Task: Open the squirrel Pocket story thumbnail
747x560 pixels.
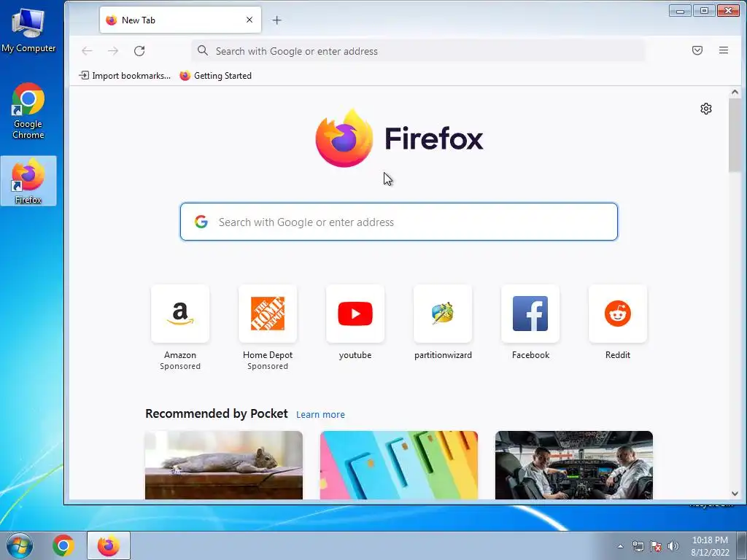Action: (224, 465)
